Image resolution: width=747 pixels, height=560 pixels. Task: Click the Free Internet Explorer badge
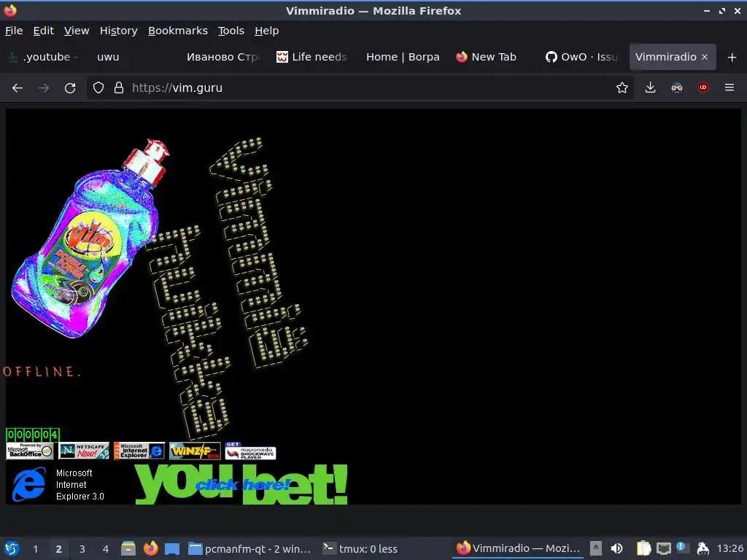pos(139,451)
